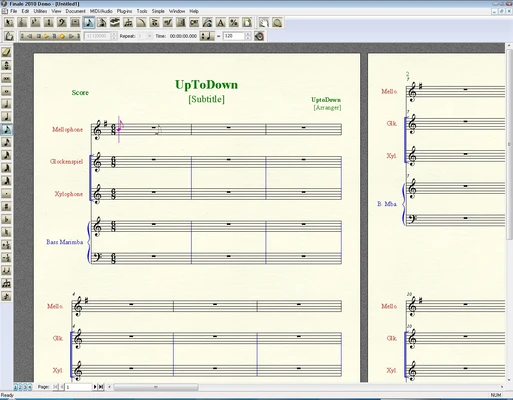
Task: Activate the Time Signature tool
Action: click(x=49, y=23)
